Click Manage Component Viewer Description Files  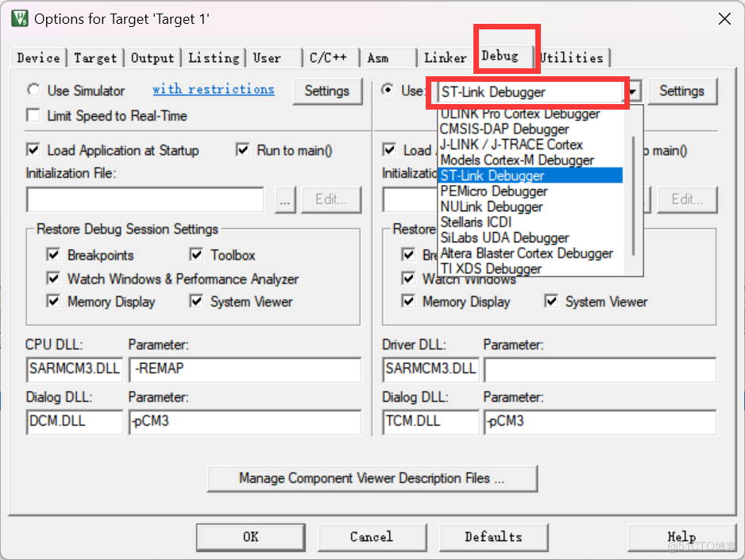pos(372,478)
